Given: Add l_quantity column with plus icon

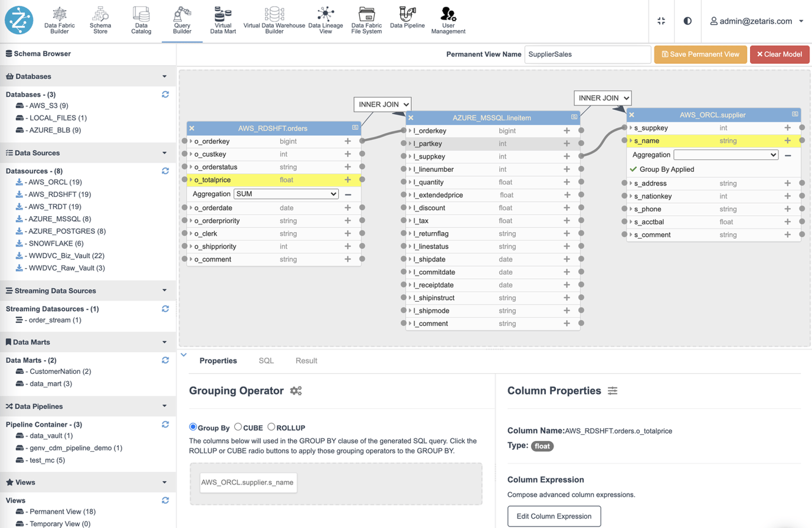Looking at the screenshot, I should click(x=567, y=182).
